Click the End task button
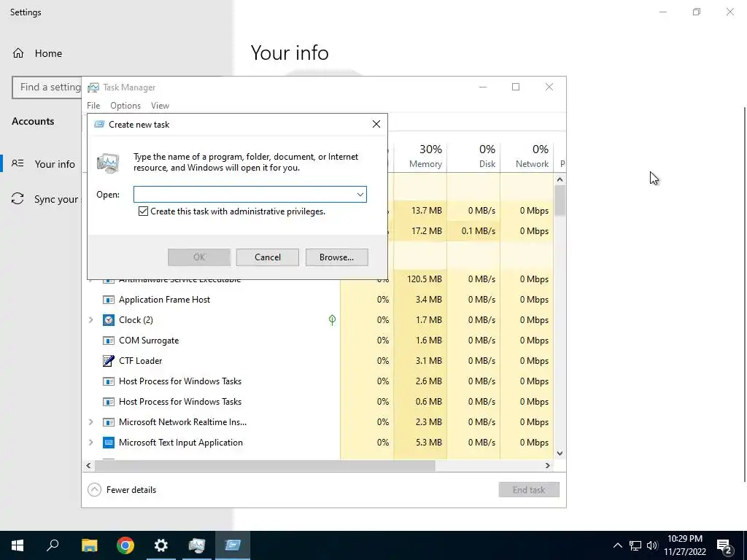Screen dimensions: 747x560 coord(529,489)
